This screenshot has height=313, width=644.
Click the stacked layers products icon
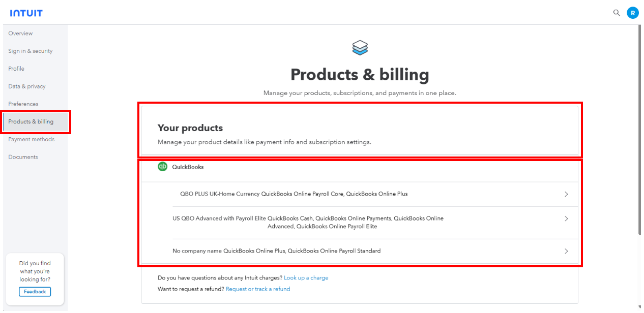360,48
